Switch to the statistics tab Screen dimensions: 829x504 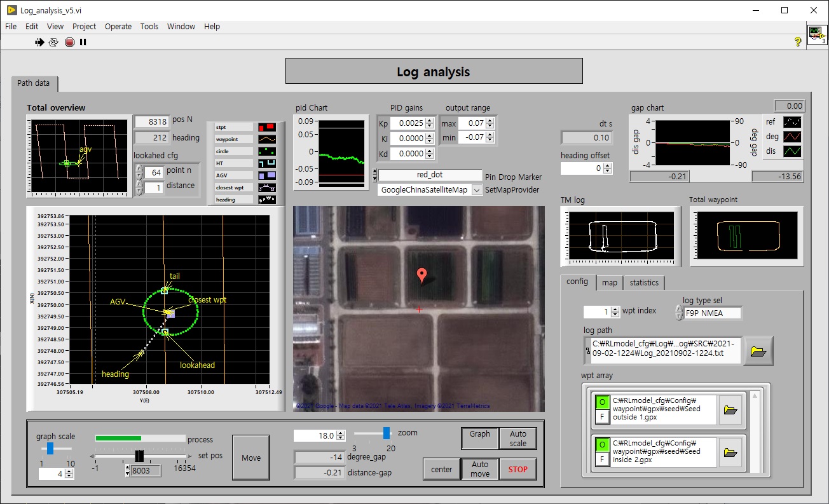coord(644,282)
